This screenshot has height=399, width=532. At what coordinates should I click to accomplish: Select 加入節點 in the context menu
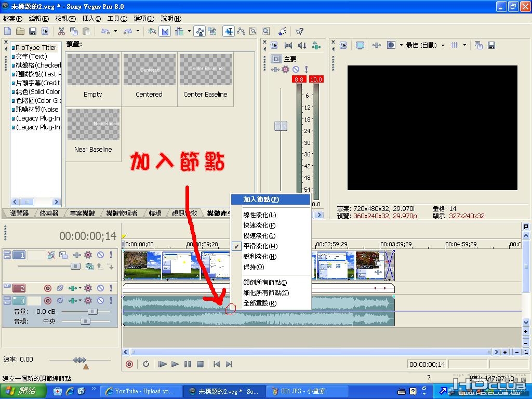(x=261, y=199)
